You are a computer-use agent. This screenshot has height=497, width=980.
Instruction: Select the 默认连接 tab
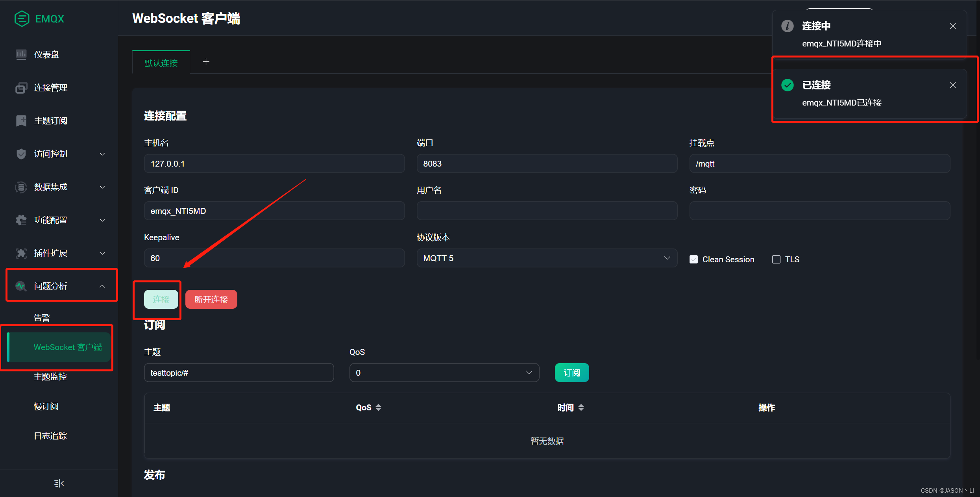pyautogui.click(x=161, y=63)
